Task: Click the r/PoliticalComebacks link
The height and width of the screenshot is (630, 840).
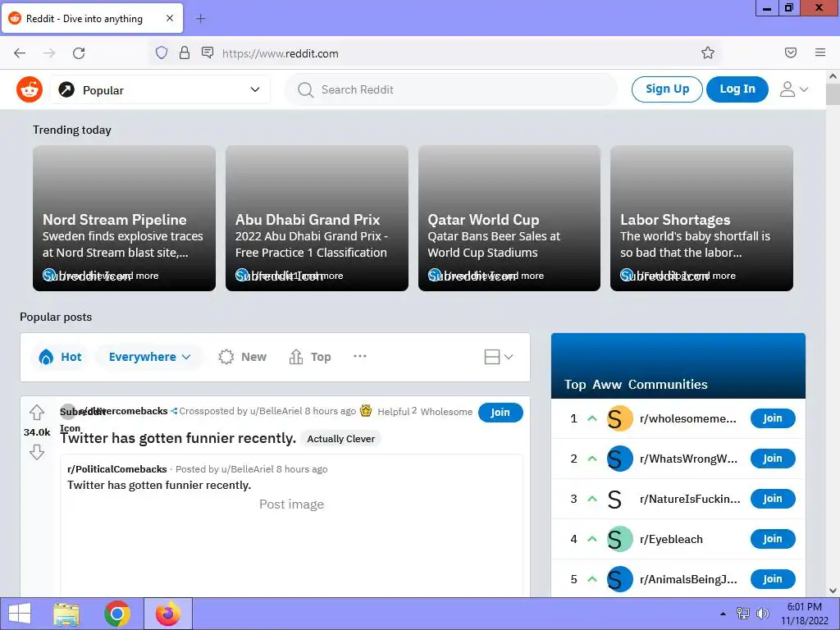Action: point(116,469)
